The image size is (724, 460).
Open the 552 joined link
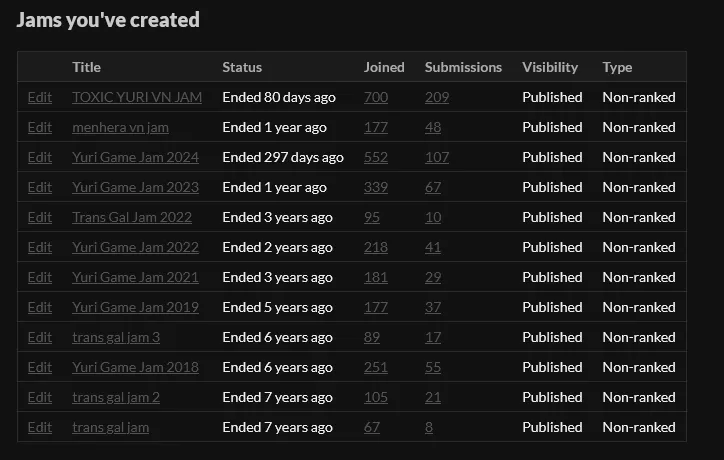coord(376,157)
